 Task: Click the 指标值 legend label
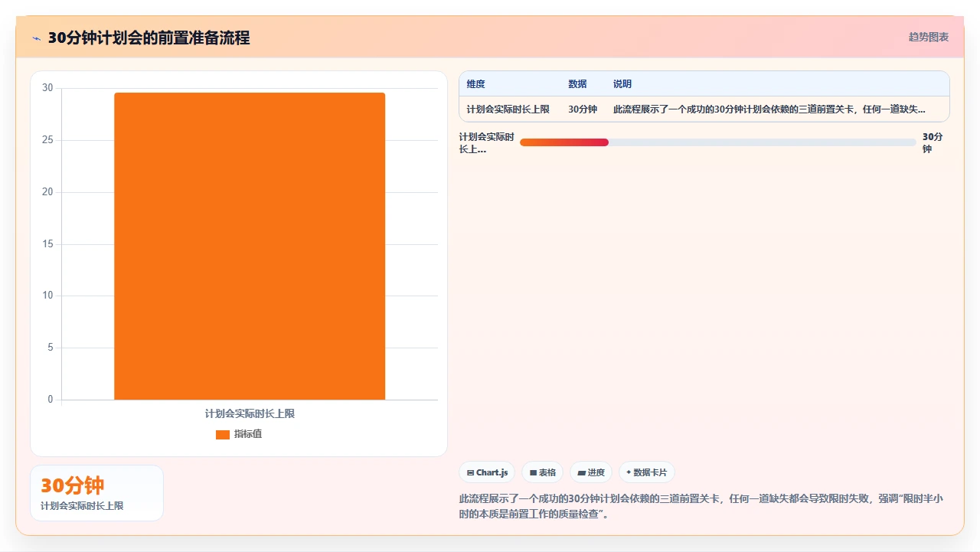(x=248, y=434)
